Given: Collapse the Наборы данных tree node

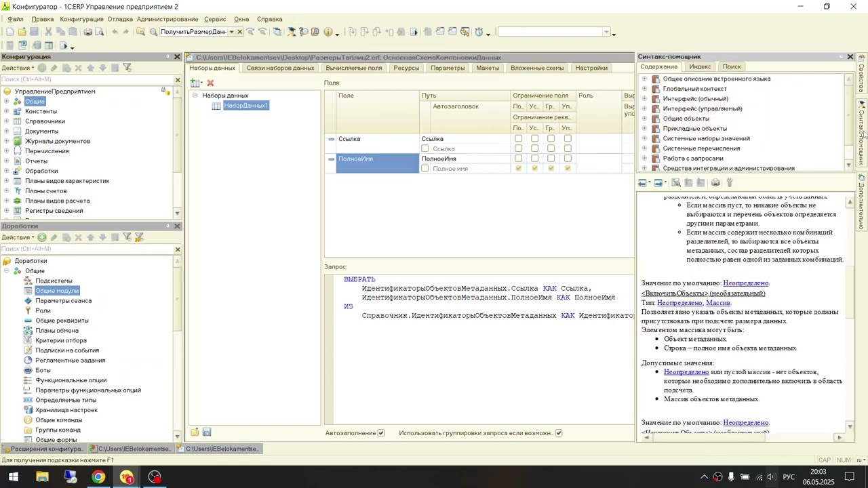Looking at the screenshot, I should coord(195,96).
